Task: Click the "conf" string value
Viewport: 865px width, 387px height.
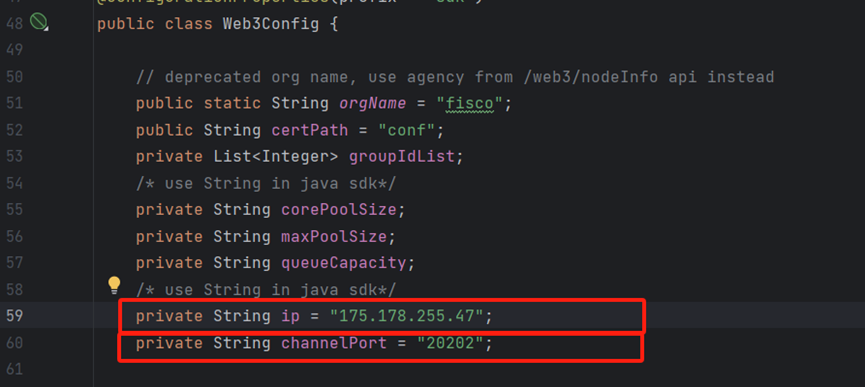Action: pos(407,130)
